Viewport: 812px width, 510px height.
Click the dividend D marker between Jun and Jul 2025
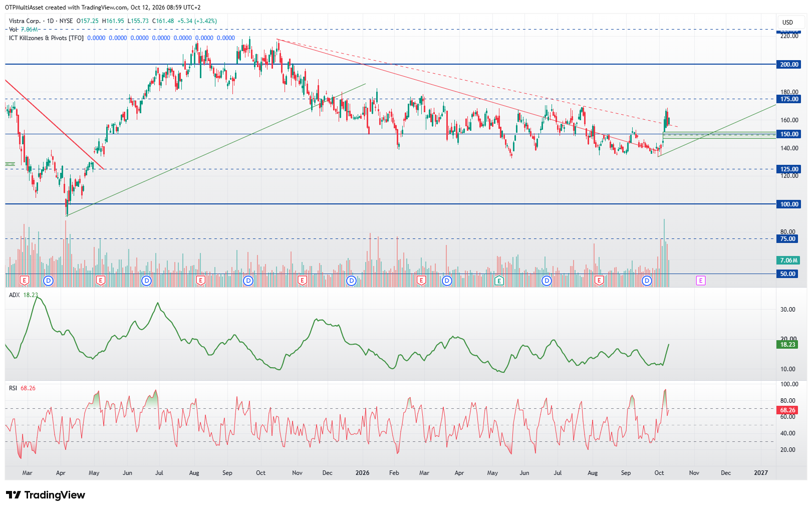pos(146,281)
